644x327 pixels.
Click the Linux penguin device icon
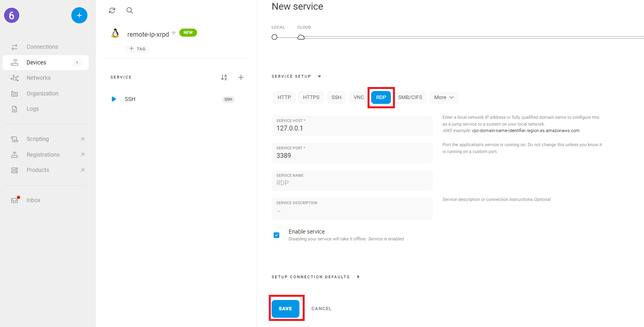pos(115,33)
